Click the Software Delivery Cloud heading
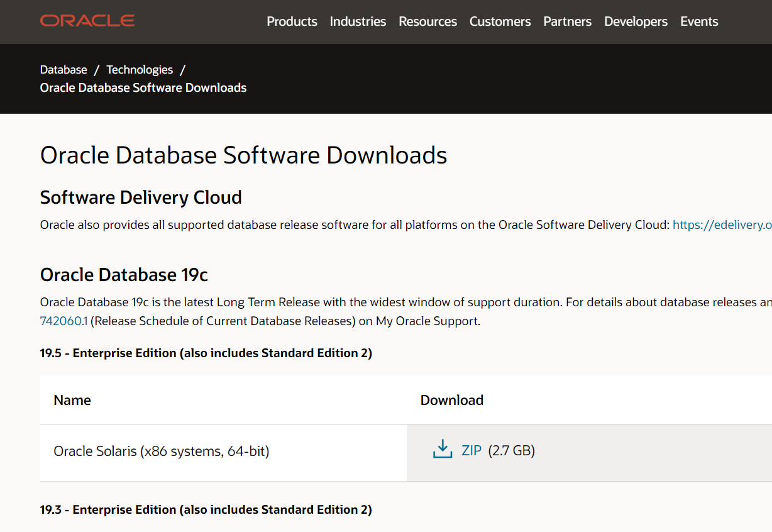 click(141, 197)
